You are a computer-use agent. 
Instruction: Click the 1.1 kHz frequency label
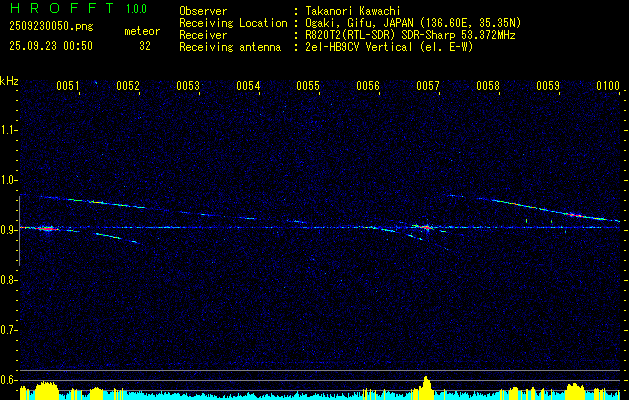[x=7, y=130]
